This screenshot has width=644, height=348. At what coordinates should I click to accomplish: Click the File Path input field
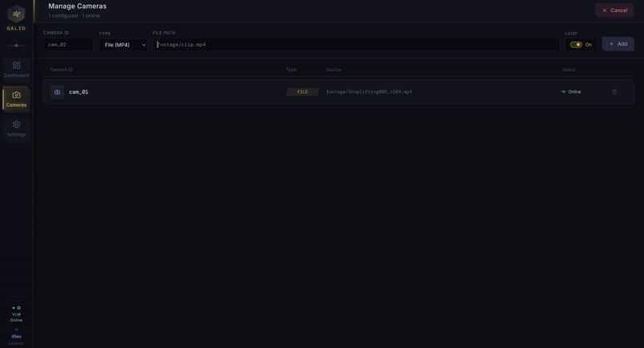click(356, 45)
